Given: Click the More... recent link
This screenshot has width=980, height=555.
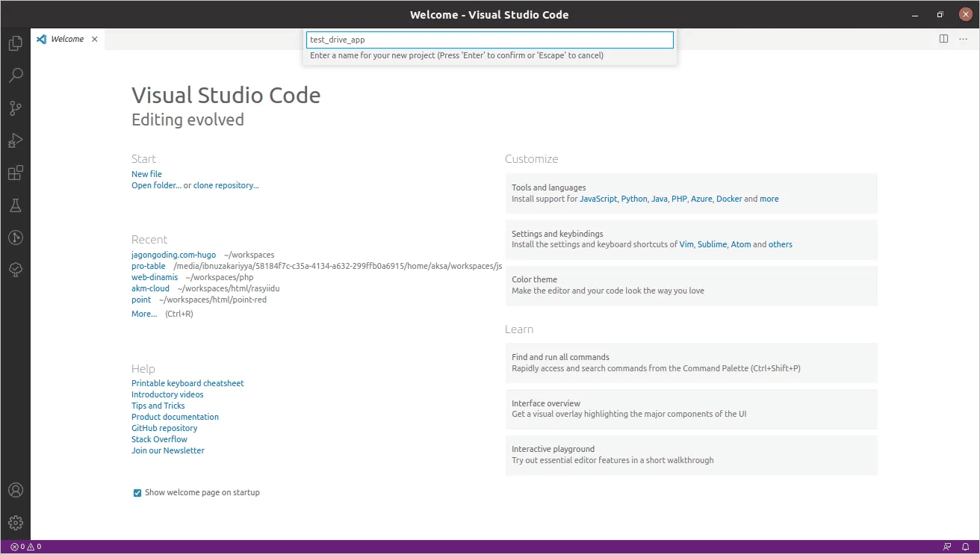Looking at the screenshot, I should click(144, 314).
